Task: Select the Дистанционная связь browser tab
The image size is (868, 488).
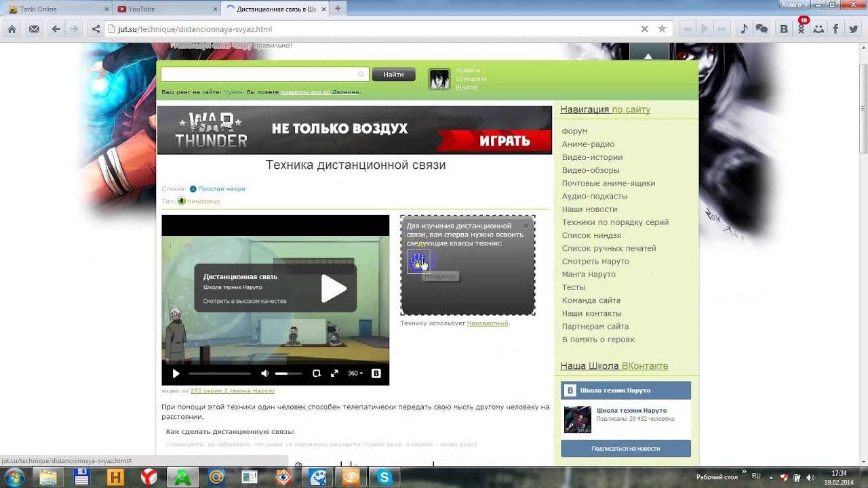Action: [x=276, y=9]
